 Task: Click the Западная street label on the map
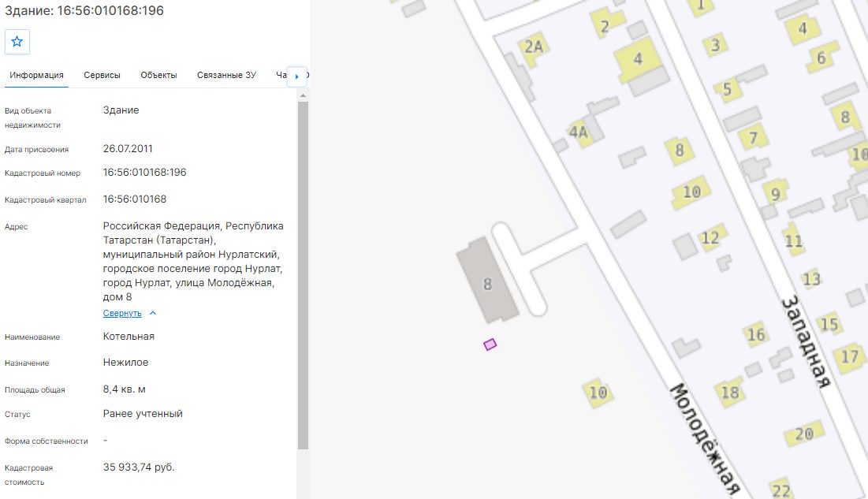click(x=806, y=341)
